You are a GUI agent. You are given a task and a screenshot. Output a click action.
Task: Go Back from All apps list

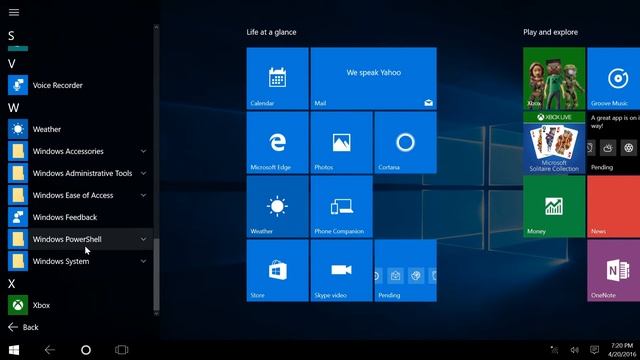coord(23,327)
